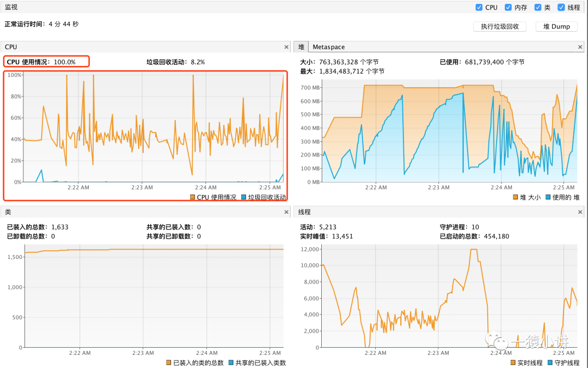
Task: Click the orange CPU 使用情况 legend swatch
Action: tap(192, 197)
